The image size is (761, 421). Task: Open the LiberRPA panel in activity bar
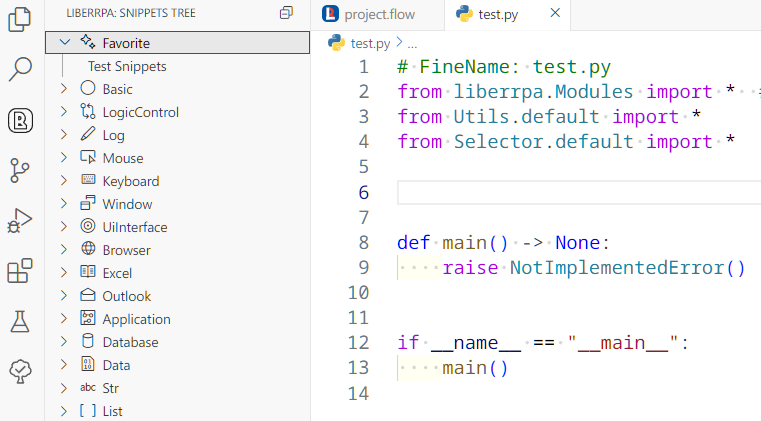tap(20, 120)
